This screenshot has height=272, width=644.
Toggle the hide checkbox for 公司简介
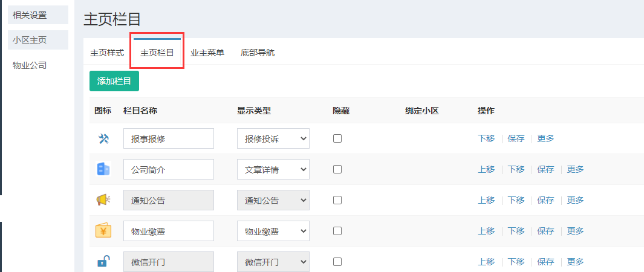click(x=337, y=169)
